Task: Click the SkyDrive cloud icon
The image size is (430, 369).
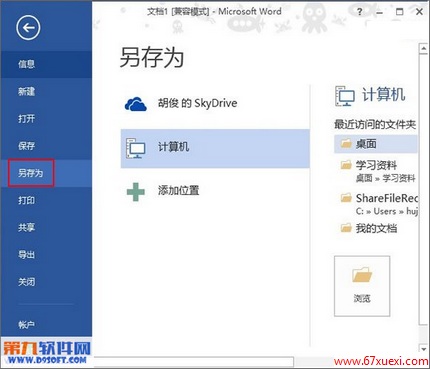Action: point(136,104)
